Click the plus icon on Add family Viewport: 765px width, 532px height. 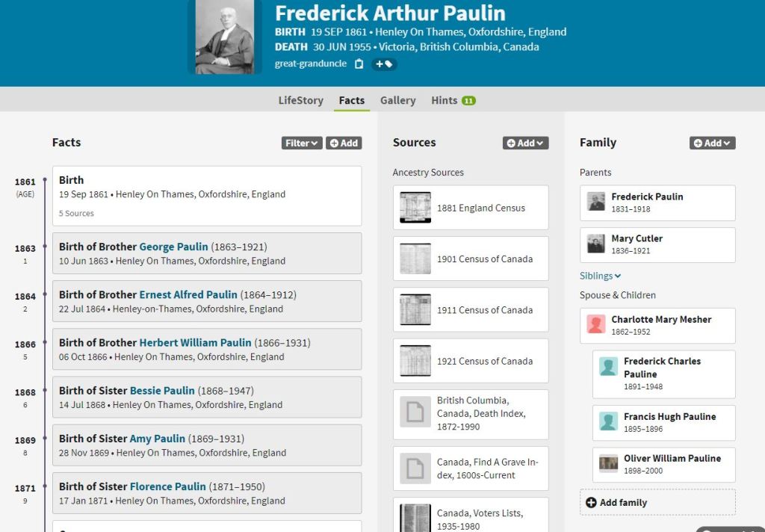591,502
